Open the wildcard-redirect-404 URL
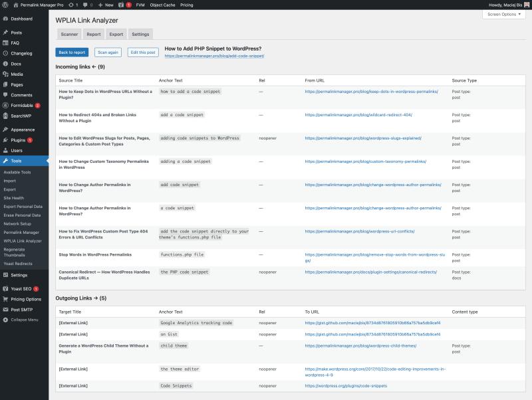Image resolution: width=532 pixels, height=400 pixels. click(358, 115)
